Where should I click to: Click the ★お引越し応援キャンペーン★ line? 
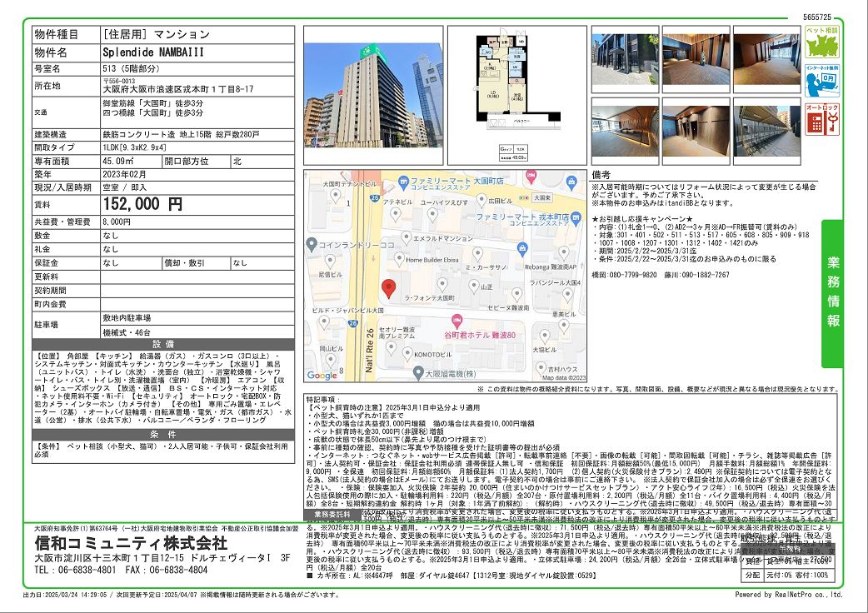coord(642,219)
